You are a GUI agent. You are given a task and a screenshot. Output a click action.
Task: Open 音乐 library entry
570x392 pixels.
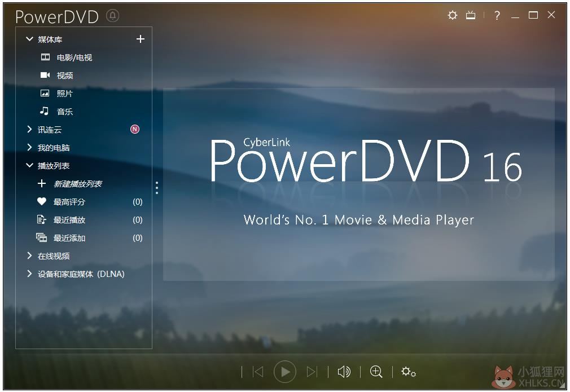pyautogui.click(x=65, y=112)
